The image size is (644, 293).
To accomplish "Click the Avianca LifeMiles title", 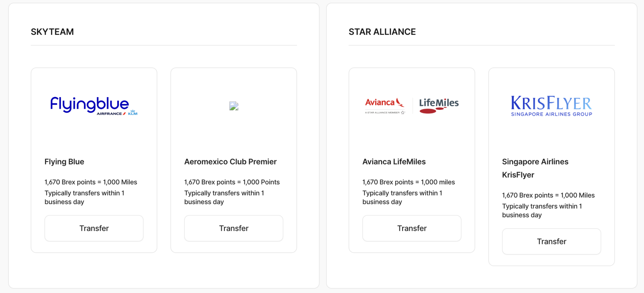I will [x=394, y=162].
